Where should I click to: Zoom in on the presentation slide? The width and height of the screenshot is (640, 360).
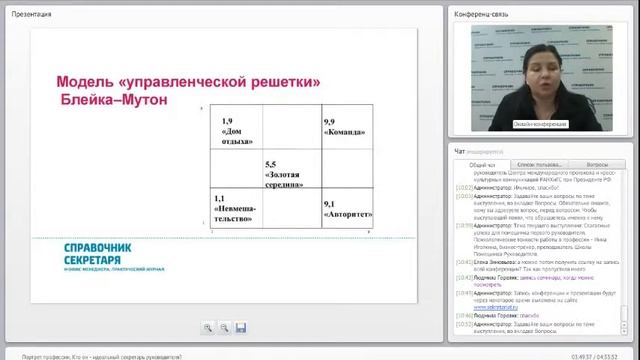pos(208,328)
